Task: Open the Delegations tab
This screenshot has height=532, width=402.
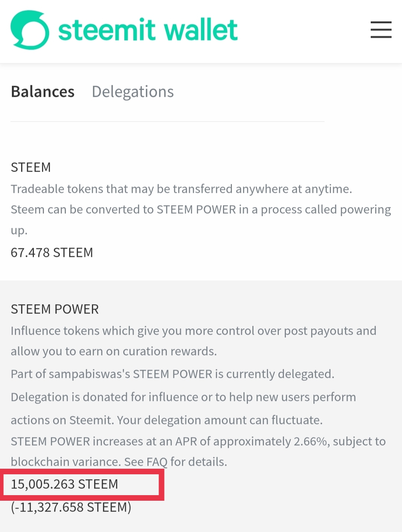Action: pyautogui.click(x=133, y=92)
